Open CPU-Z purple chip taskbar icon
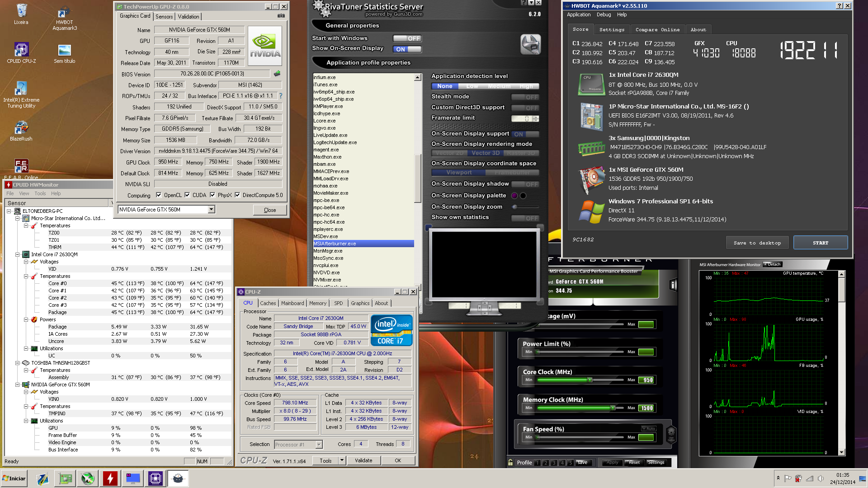This screenshot has width=868, height=488. pos(155,478)
